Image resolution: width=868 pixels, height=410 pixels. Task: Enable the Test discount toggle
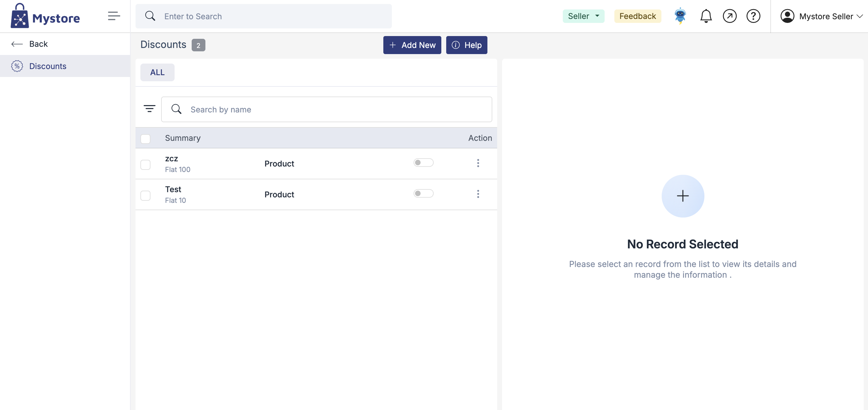(423, 193)
